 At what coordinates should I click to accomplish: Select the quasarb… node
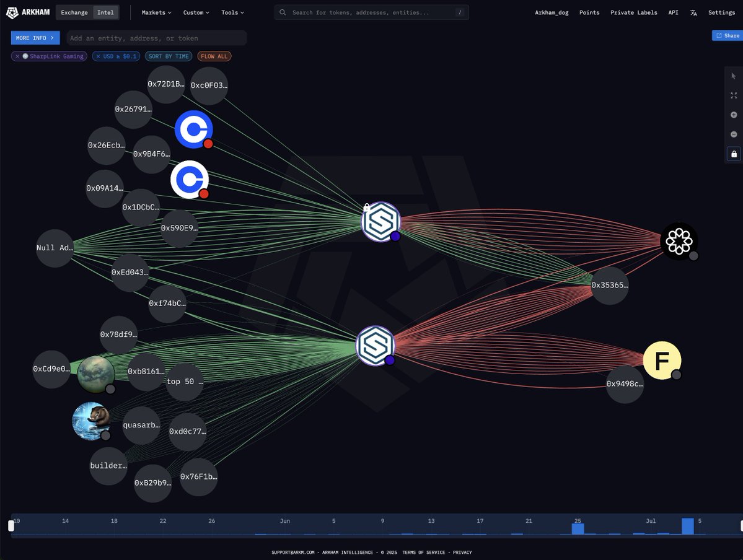pos(141,426)
